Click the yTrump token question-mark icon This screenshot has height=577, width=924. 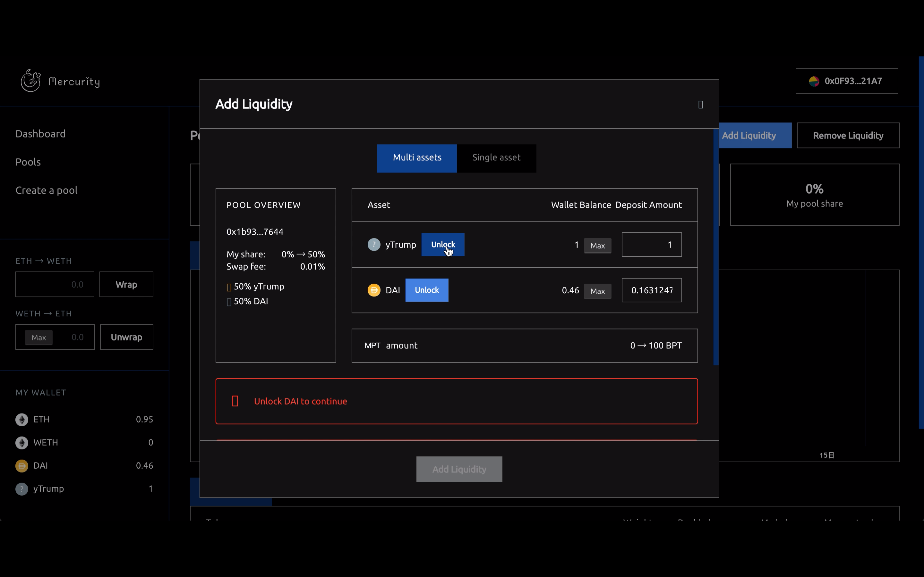click(374, 244)
